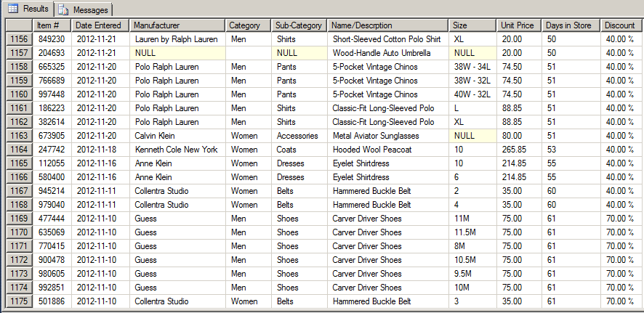Image resolution: width=644 pixels, height=313 pixels.
Task: Click item number 501886
Action: [52, 301]
